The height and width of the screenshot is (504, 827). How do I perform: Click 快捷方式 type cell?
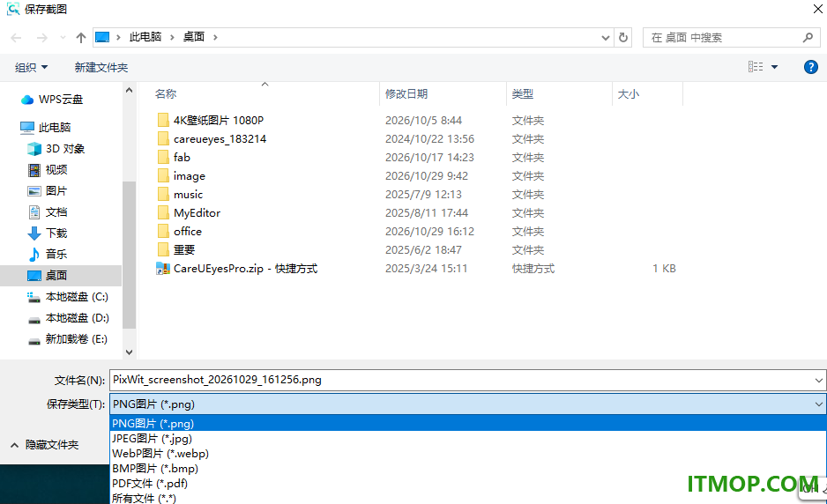pos(533,269)
